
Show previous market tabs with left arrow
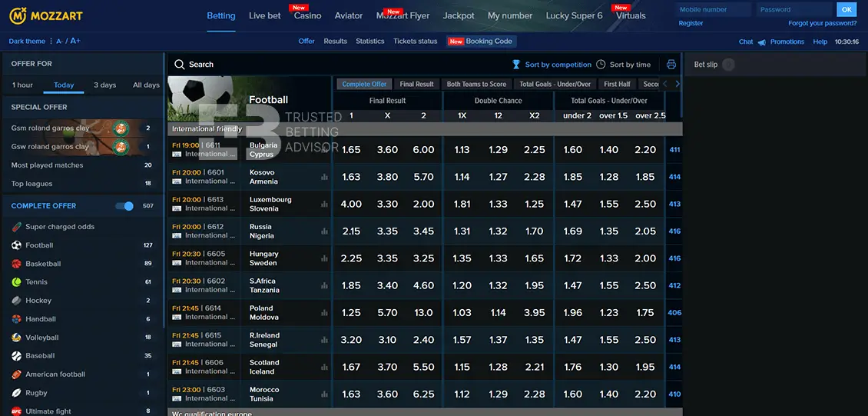pos(665,84)
